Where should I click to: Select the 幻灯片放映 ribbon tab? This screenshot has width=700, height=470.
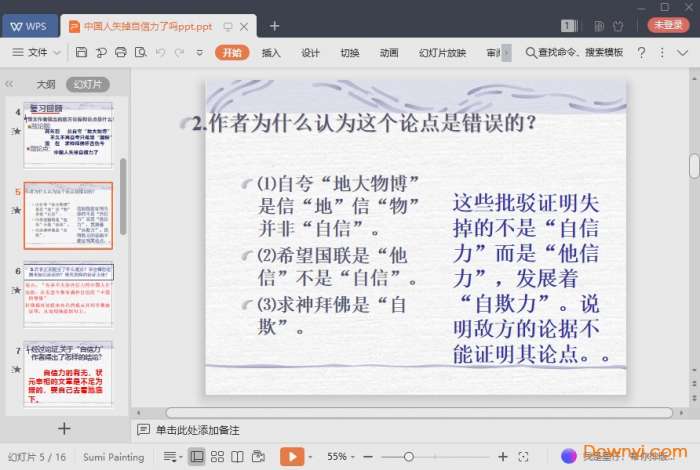point(442,53)
